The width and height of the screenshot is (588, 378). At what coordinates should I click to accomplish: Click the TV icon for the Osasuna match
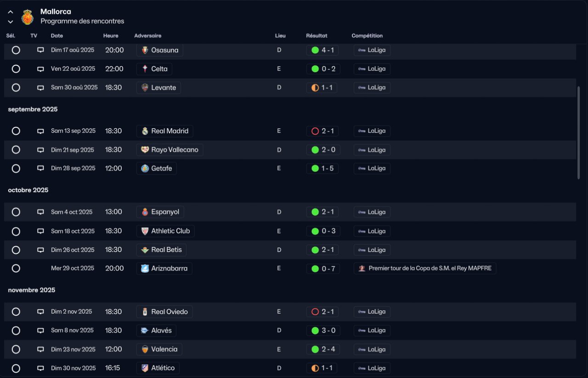[x=40, y=50]
